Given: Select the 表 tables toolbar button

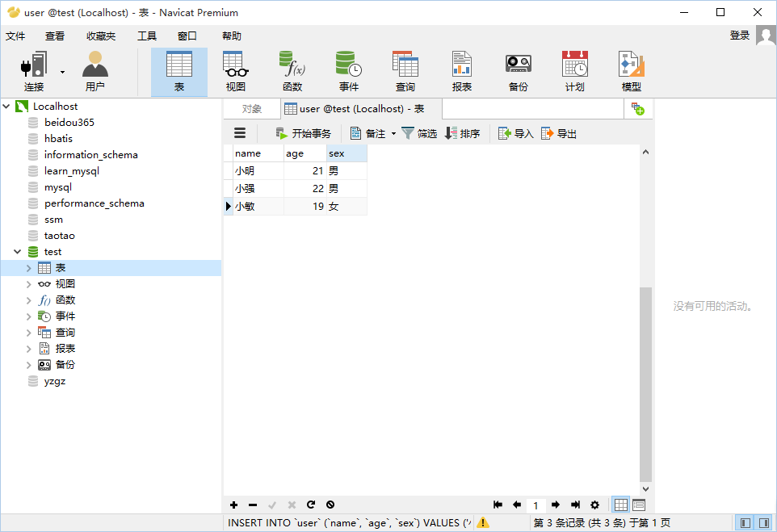Looking at the screenshot, I should [x=178, y=72].
